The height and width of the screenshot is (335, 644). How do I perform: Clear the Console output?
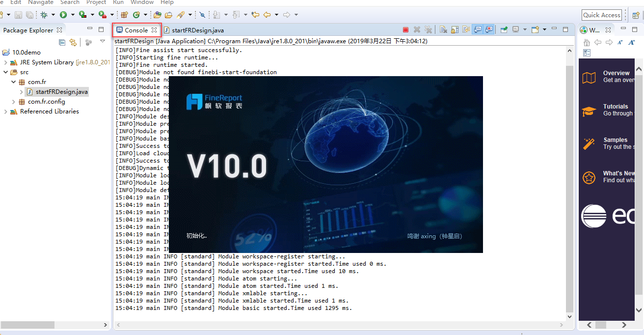(x=443, y=30)
